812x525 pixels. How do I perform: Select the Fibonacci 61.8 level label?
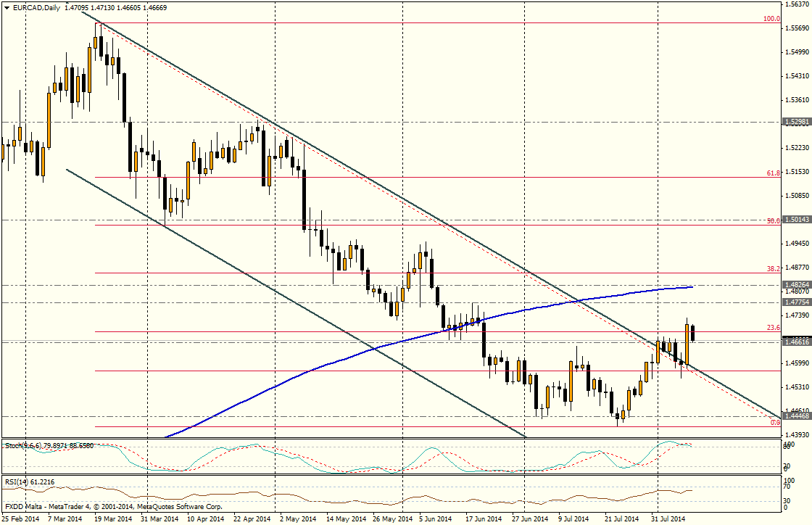pyautogui.click(x=773, y=173)
